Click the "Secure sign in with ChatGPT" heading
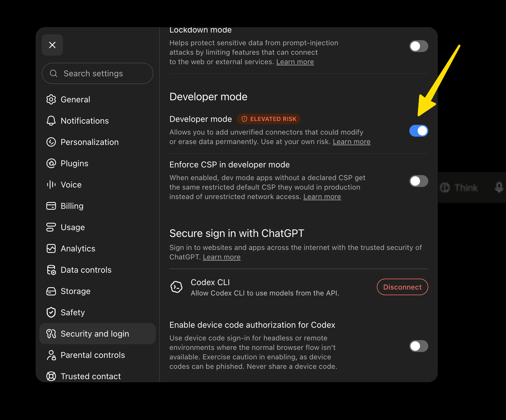This screenshot has width=506, height=420. (237, 233)
